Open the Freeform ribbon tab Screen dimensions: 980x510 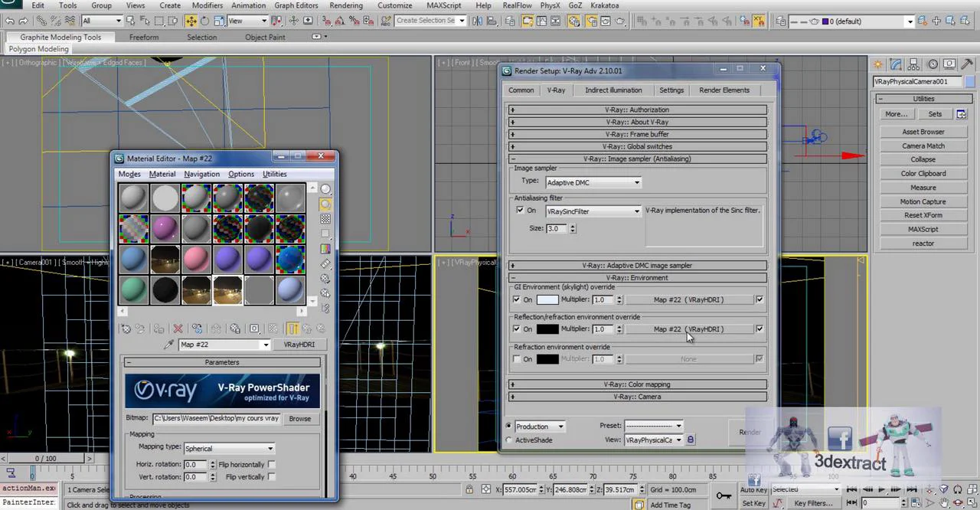click(x=144, y=37)
